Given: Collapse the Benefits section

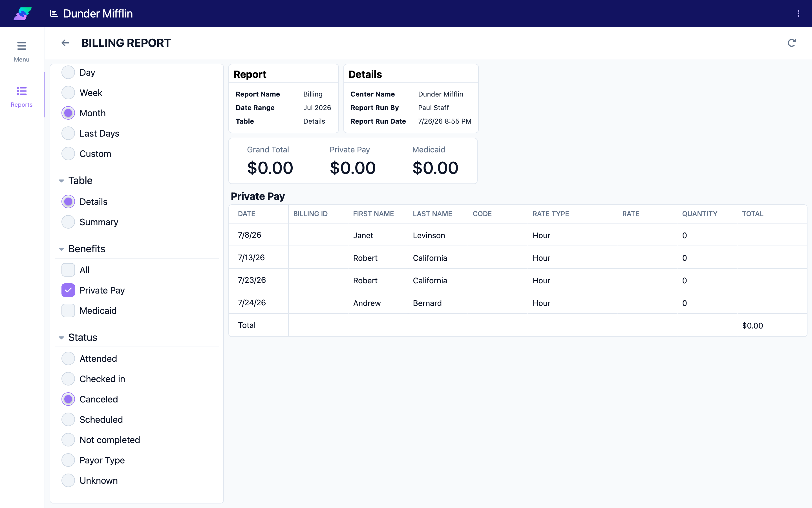Looking at the screenshot, I should click(61, 249).
